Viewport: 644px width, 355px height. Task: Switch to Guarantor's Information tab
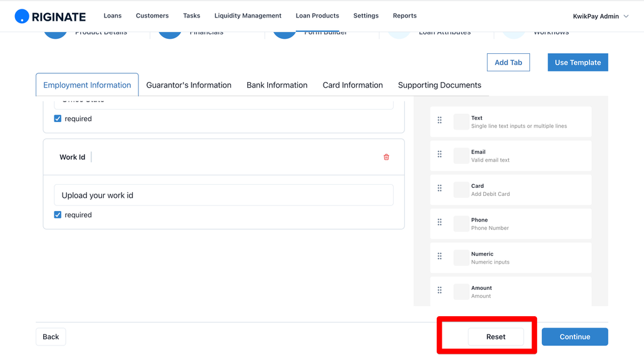pyautogui.click(x=188, y=85)
